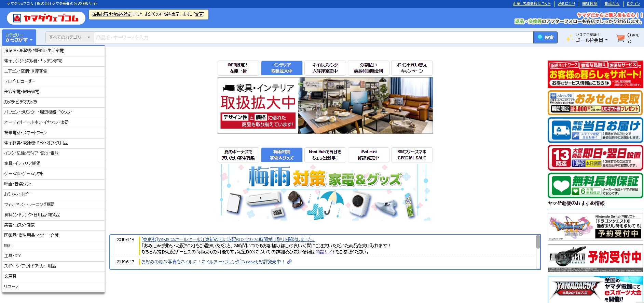Screen dimensions: 644x303
Task: Focus the product keyword search field
Action: coord(313,38)
